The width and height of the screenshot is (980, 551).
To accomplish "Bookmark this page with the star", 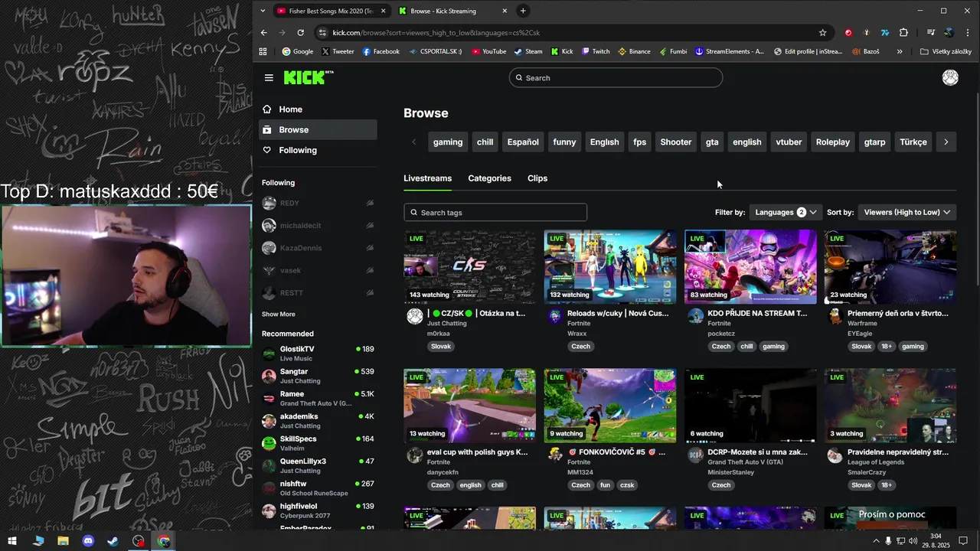I will 823,33.
